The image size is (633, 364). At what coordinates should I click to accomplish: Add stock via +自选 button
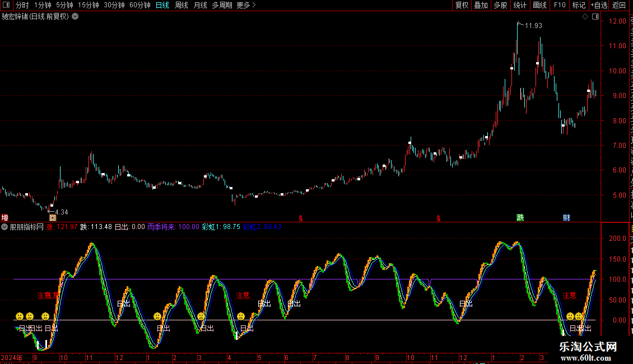[x=599, y=5]
